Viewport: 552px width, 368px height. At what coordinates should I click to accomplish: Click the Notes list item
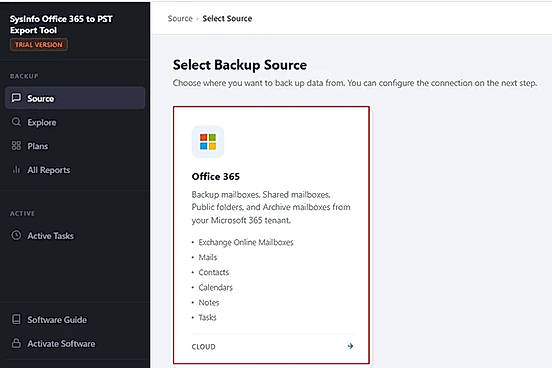209,302
